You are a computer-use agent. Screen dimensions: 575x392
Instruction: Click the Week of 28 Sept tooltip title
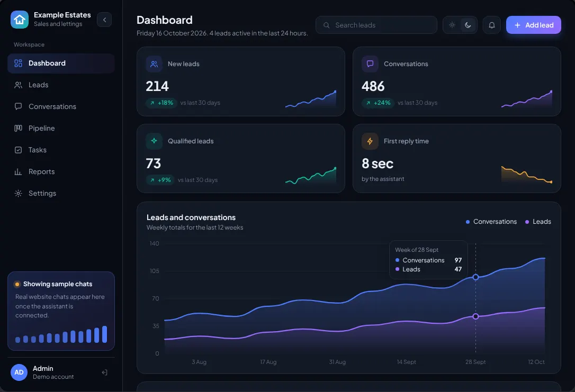(x=417, y=250)
